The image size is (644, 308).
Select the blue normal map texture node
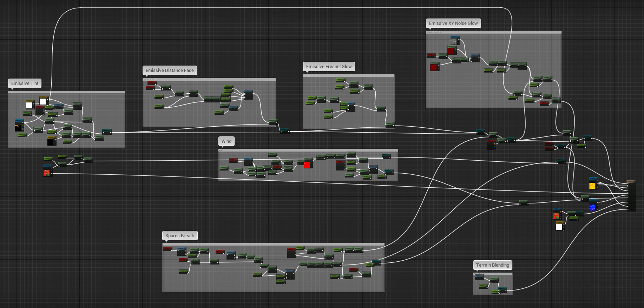[593, 206]
